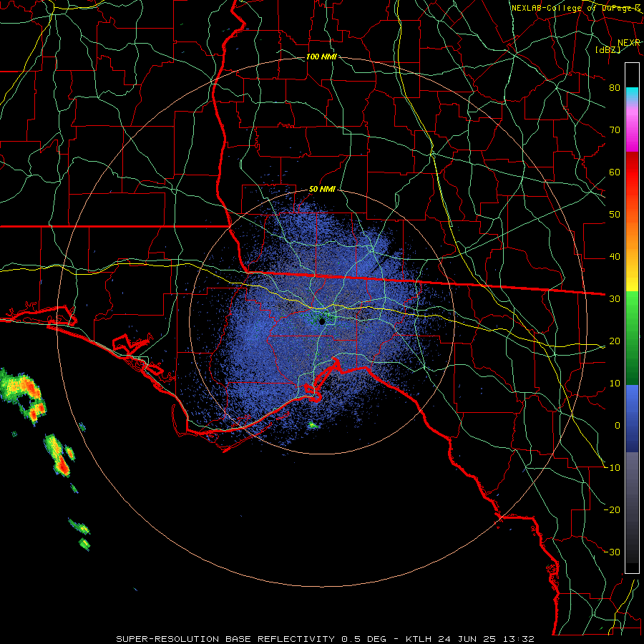The width and height of the screenshot is (644, 644).
Task: Click the 60 value on the dBZ scale
Action: 615,172
